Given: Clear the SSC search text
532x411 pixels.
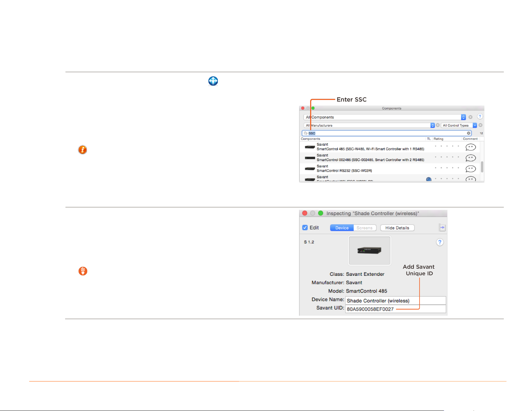Looking at the screenshot, I should pos(469,133).
